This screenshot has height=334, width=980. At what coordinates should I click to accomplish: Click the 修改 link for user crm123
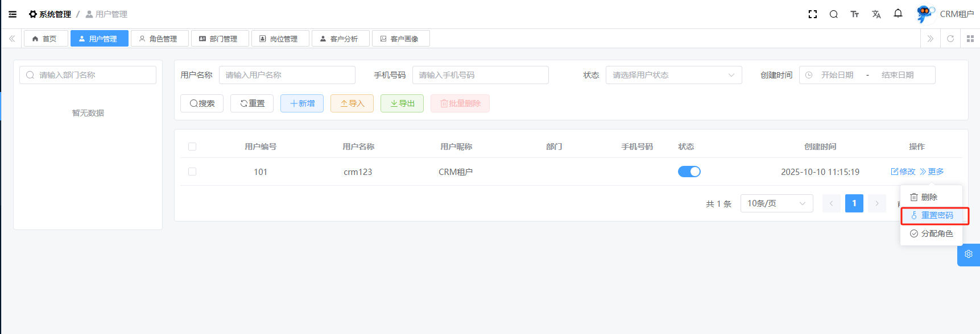click(x=903, y=172)
